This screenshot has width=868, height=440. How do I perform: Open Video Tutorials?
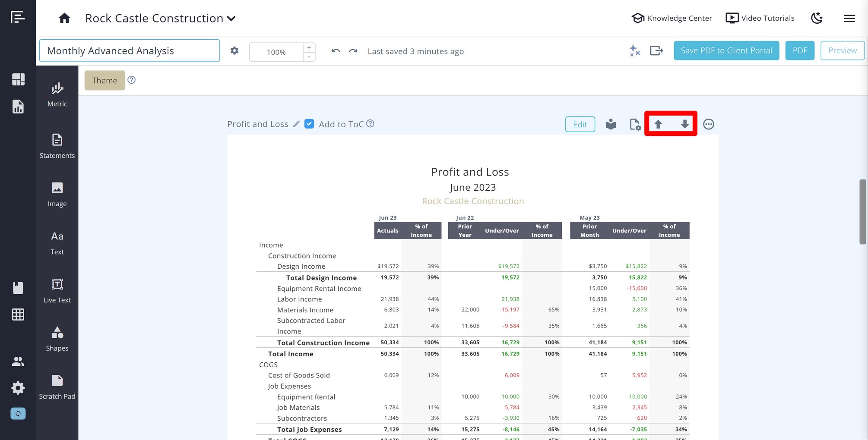[x=760, y=18]
